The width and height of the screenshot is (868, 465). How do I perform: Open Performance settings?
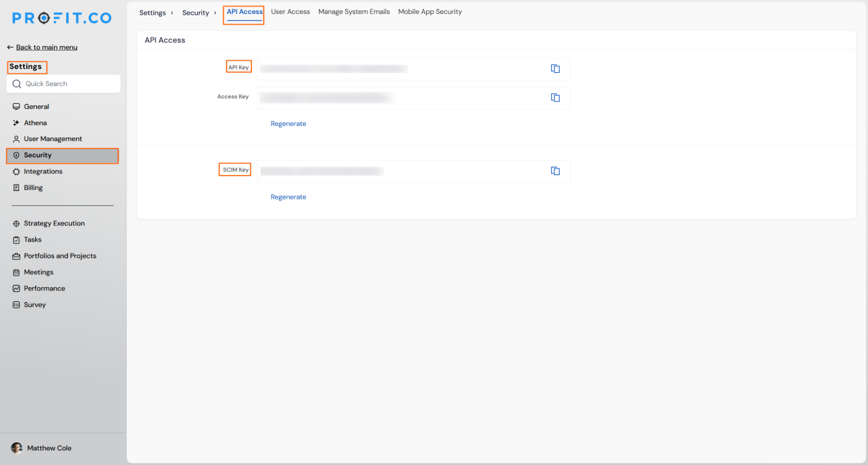tap(44, 289)
